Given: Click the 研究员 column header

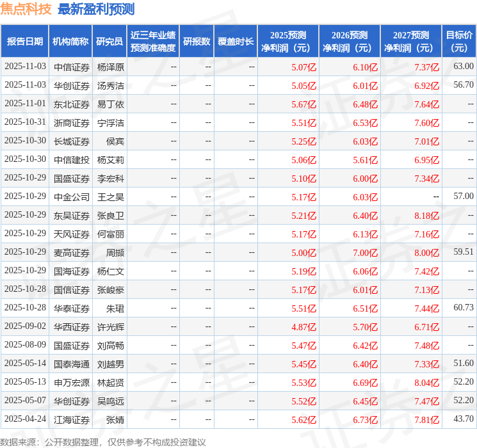Looking at the screenshot, I should coord(109,42).
